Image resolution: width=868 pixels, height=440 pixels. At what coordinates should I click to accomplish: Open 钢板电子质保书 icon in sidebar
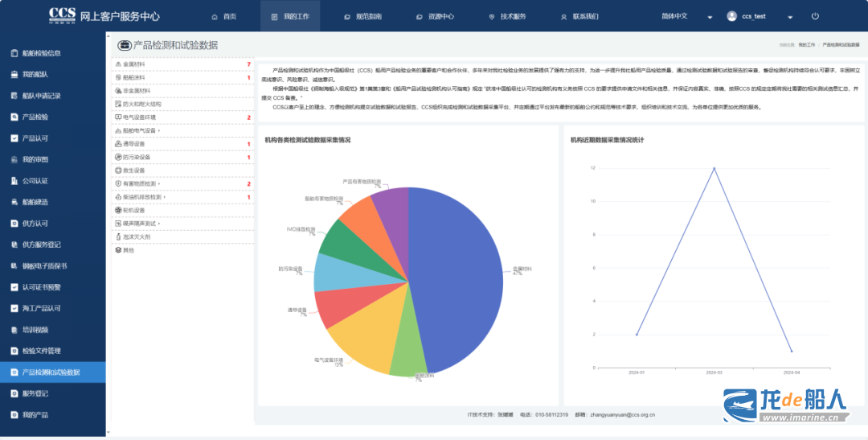click(14, 266)
